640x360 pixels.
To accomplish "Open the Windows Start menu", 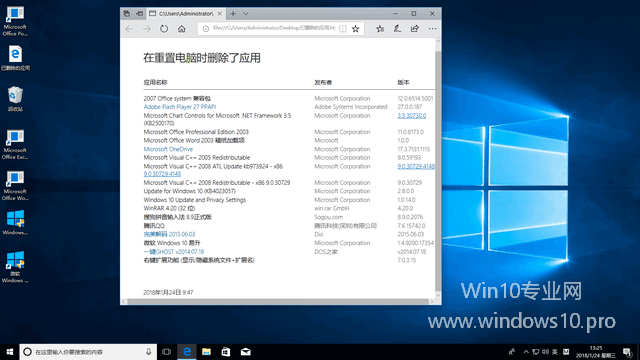I will (10, 351).
